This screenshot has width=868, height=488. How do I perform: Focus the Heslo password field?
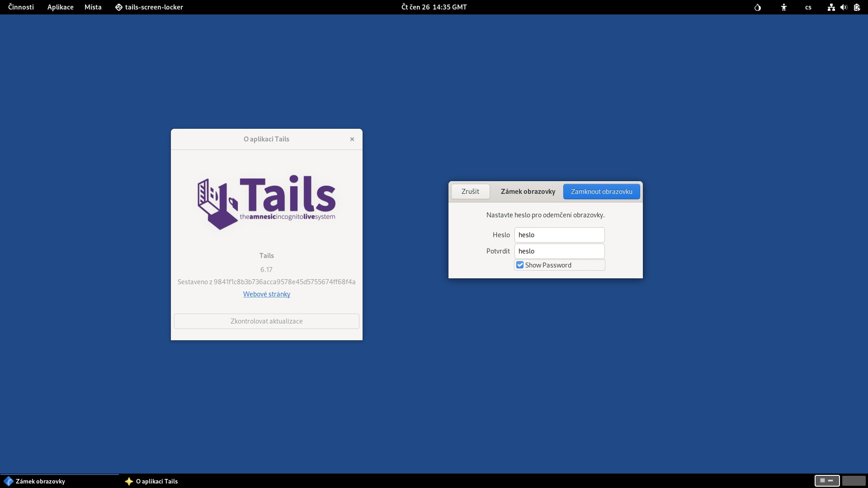(x=560, y=235)
